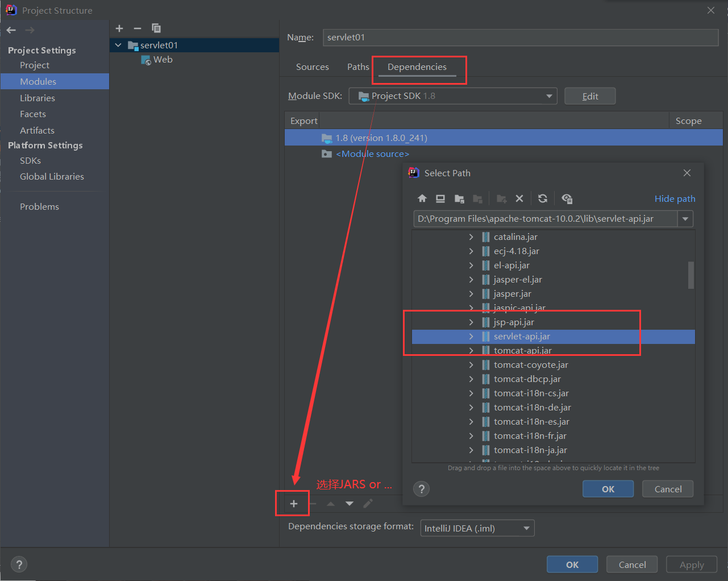The image size is (728, 581).
Task: Open Facets settings
Action: coord(33,114)
